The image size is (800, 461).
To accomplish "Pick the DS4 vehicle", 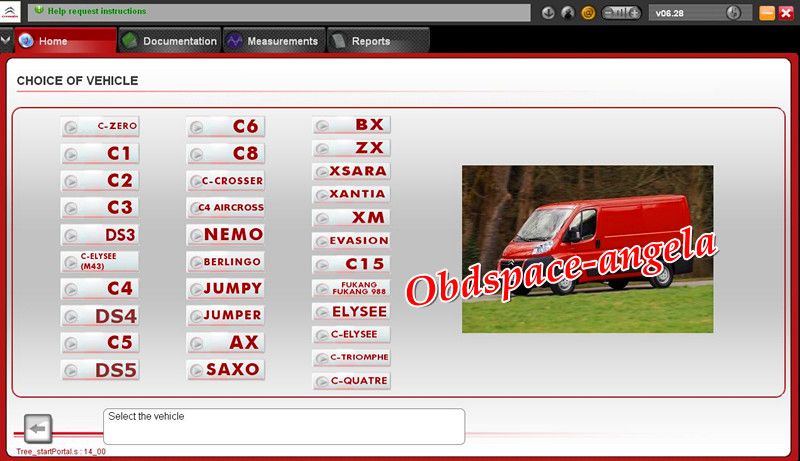I will click(x=100, y=316).
